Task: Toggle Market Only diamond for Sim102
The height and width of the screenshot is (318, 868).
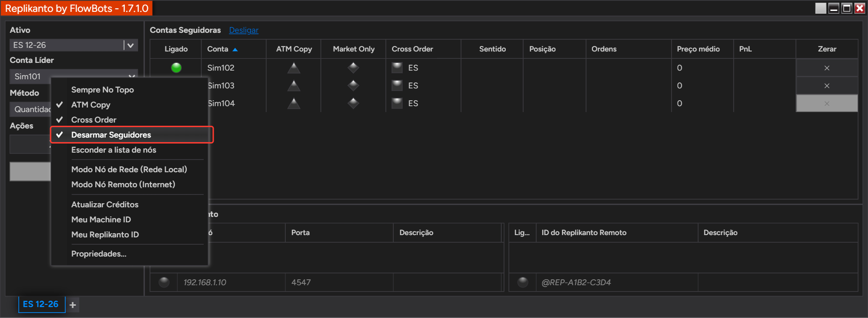Action: (x=353, y=68)
